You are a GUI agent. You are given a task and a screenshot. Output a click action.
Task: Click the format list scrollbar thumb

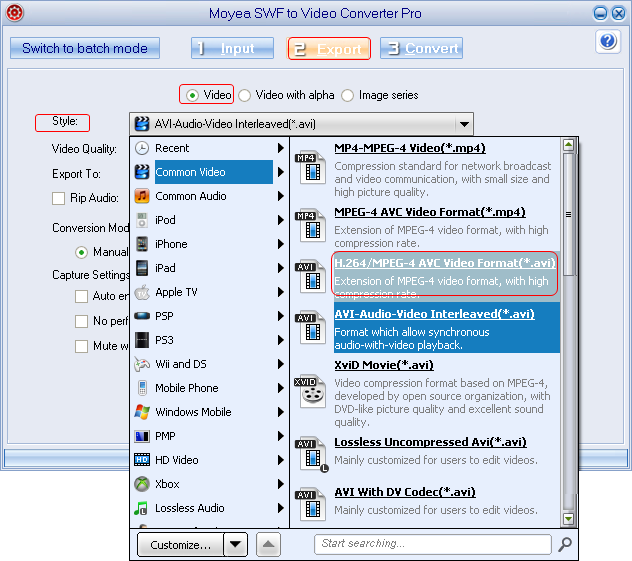tap(568, 214)
